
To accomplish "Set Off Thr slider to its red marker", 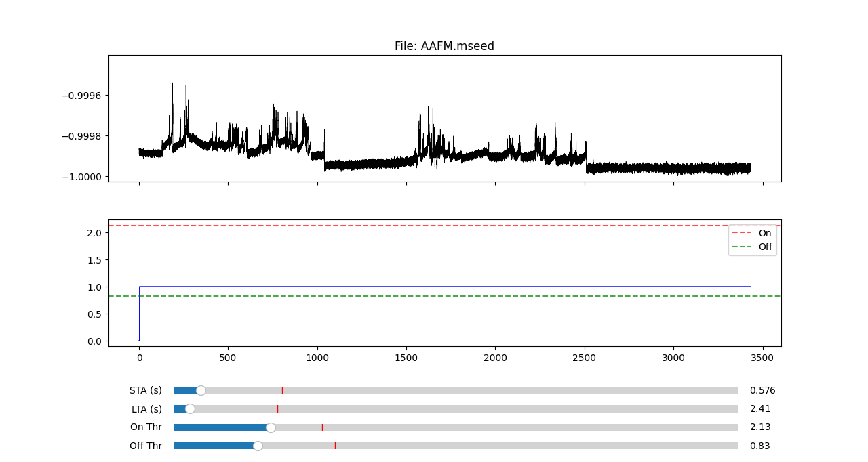I will coord(335,446).
